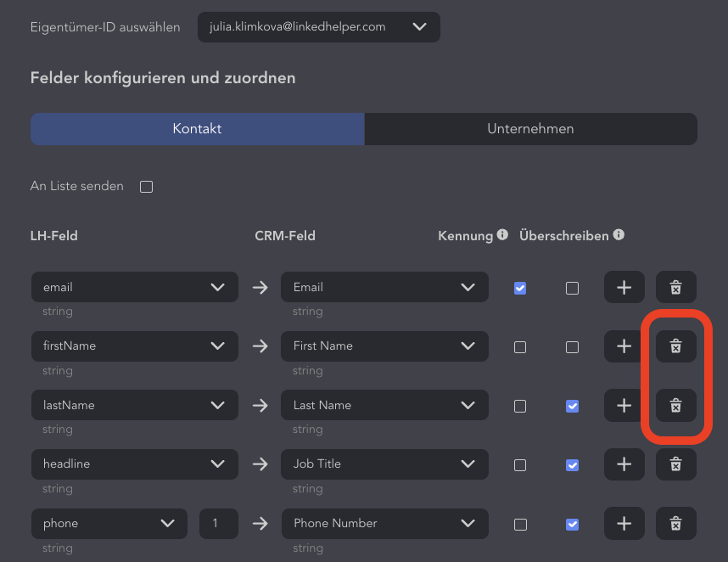This screenshot has height=562, width=728.
Task: Delete the phone mapping row
Action: point(676,524)
